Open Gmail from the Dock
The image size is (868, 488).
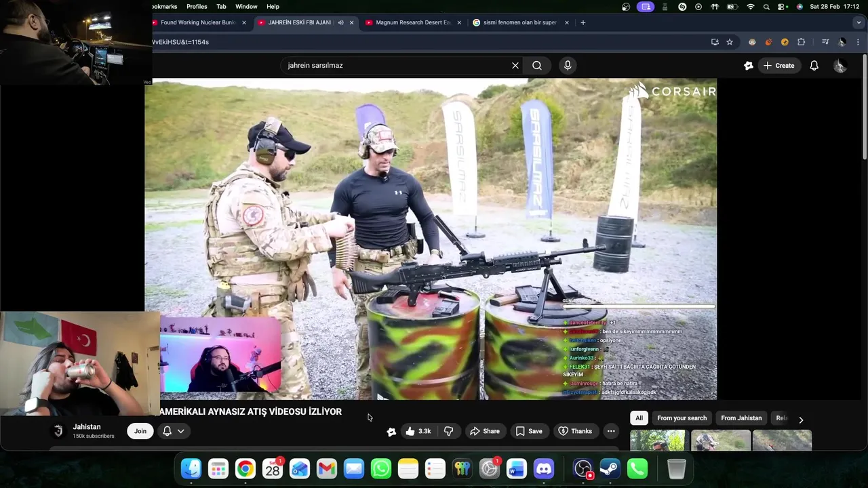327,469
